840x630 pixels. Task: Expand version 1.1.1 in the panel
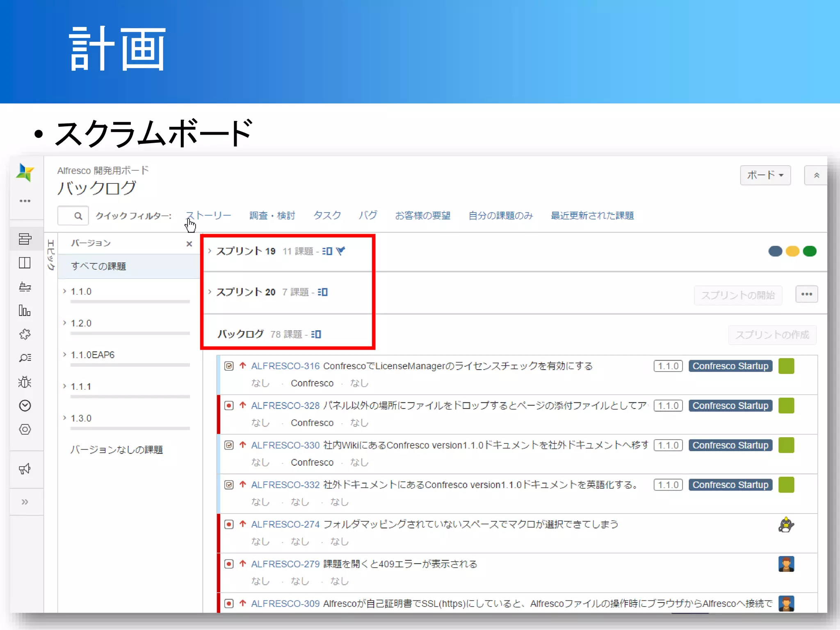point(64,386)
